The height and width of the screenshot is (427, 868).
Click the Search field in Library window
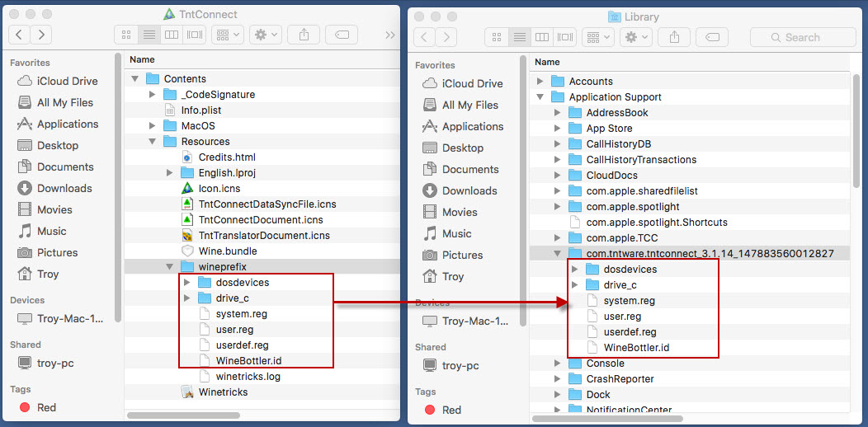pyautogui.click(x=803, y=37)
